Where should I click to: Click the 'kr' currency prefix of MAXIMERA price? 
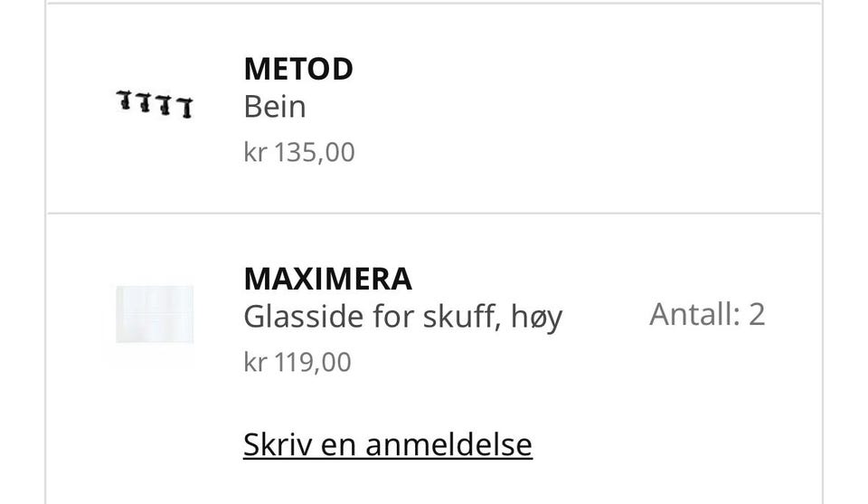pos(255,362)
